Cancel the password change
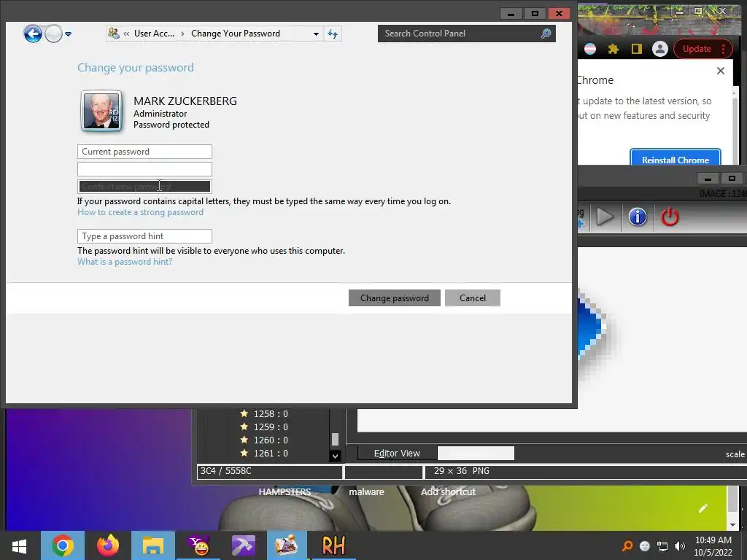The width and height of the screenshot is (747, 560). 473,298
